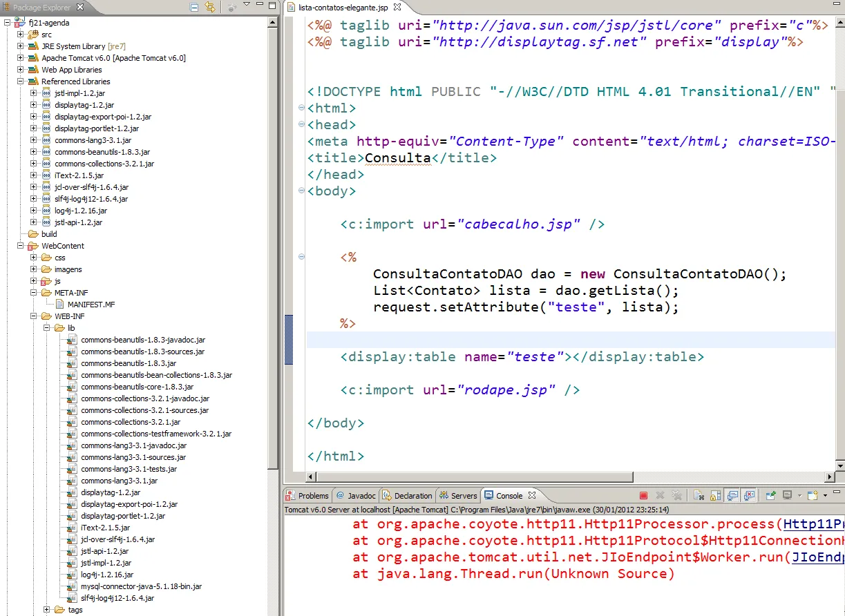Expand Web App Libraries node
Image resolution: width=845 pixels, height=616 pixels.
21,70
